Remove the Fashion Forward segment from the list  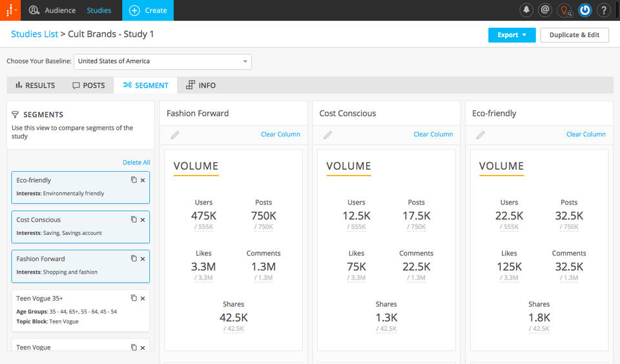click(x=143, y=259)
